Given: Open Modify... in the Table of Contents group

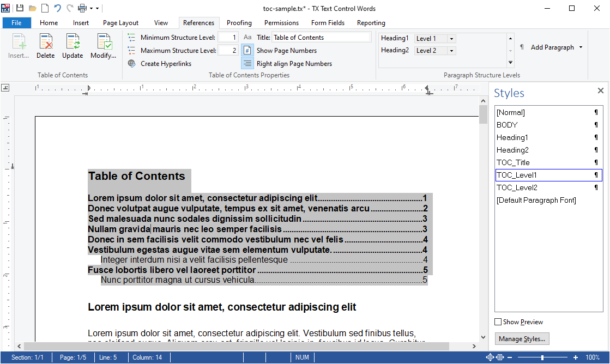Looking at the screenshot, I should [x=103, y=46].
